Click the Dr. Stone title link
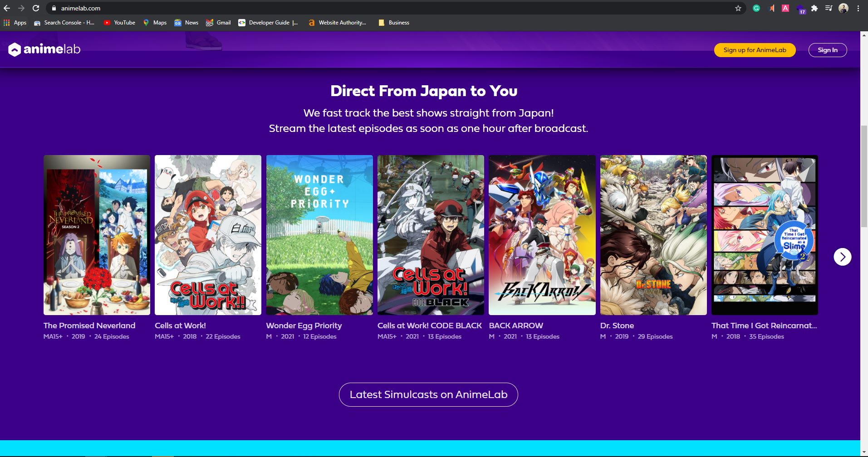 (617, 326)
